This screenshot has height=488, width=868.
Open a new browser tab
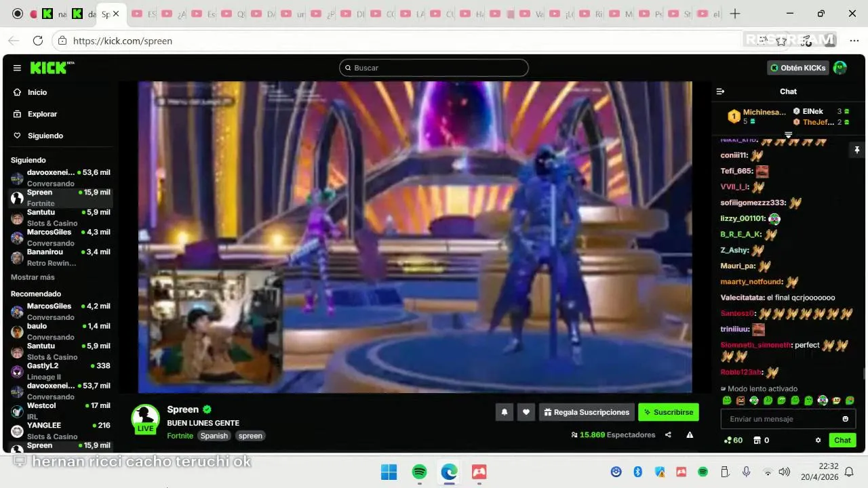735,14
